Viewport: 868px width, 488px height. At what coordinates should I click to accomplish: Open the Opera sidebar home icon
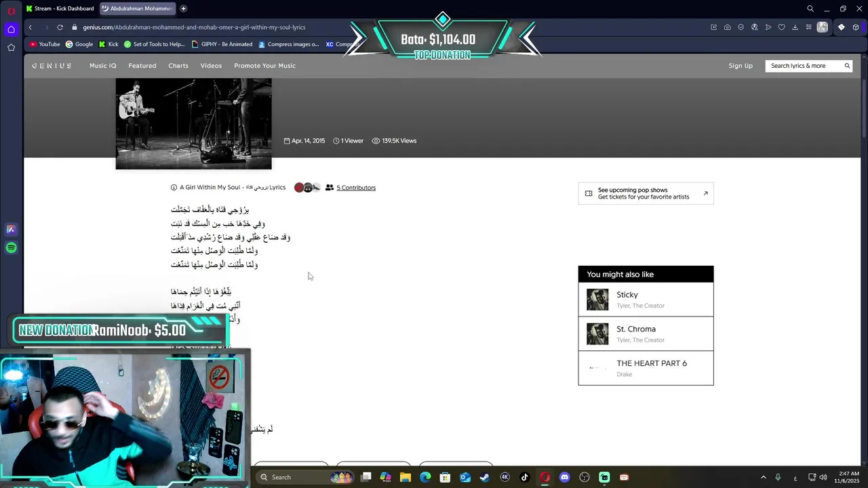tap(11, 29)
